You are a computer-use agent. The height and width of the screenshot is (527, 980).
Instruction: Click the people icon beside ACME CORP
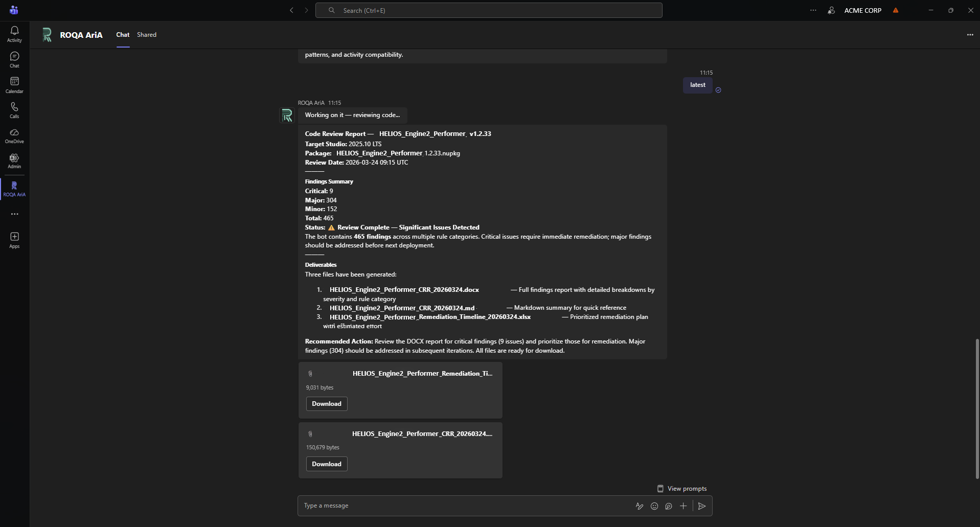(831, 10)
